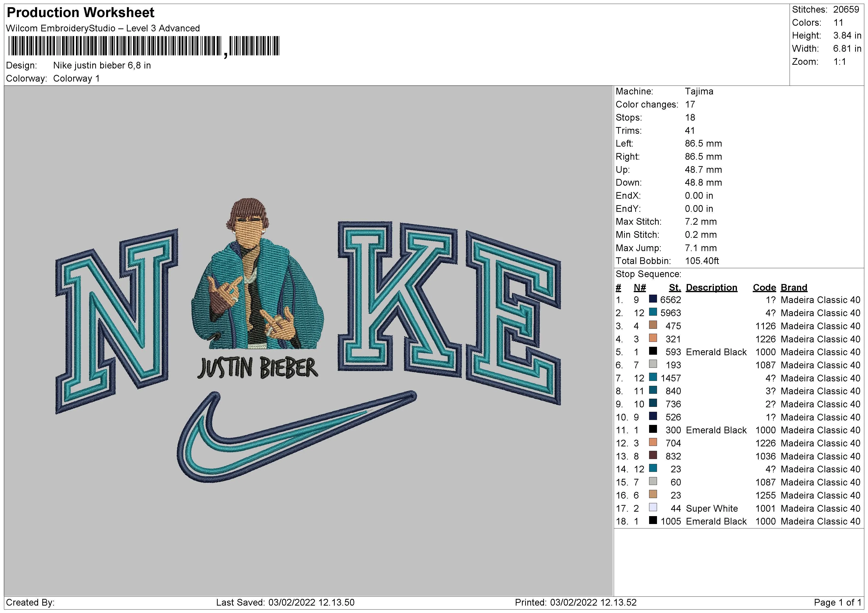This screenshot has height=613, width=868.
Task: Click the Machine value Tajima
Action: point(699,91)
